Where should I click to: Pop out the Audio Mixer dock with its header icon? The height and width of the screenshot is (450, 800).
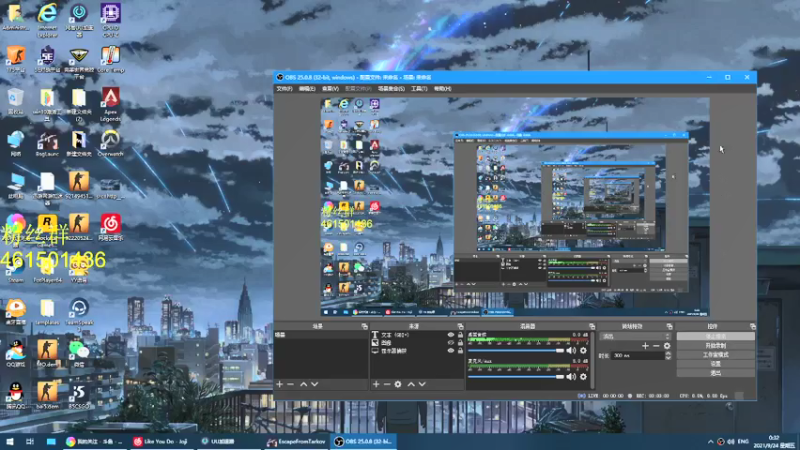tap(592, 326)
